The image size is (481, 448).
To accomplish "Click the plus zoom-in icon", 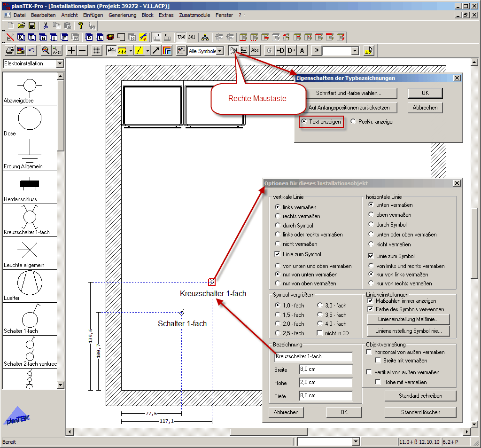I will [x=71, y=50].
